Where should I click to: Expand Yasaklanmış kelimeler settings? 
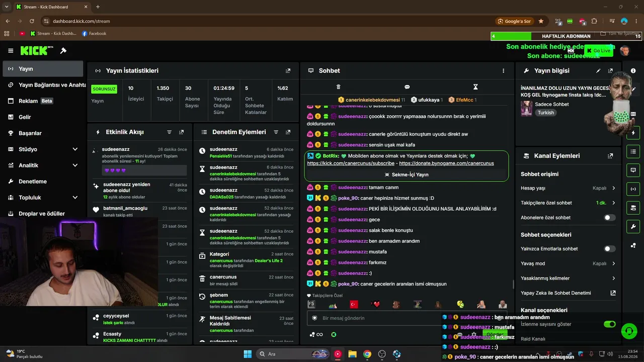point(614,278)
